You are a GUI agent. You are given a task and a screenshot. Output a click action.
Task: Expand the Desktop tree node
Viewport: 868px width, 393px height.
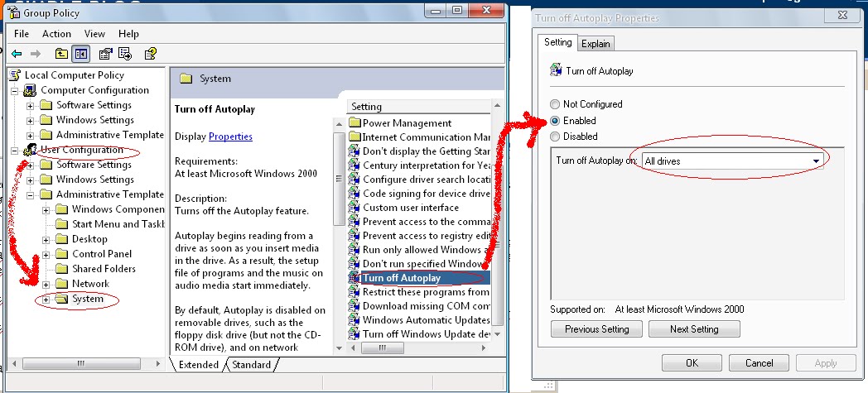pyautogui.click(x=46, y=240)
